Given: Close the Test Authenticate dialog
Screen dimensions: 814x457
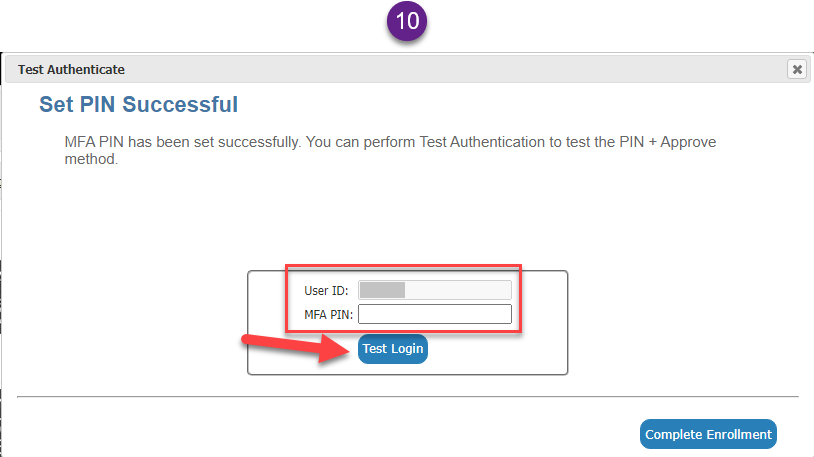Looking at the screenshot, I should [796, 69].
